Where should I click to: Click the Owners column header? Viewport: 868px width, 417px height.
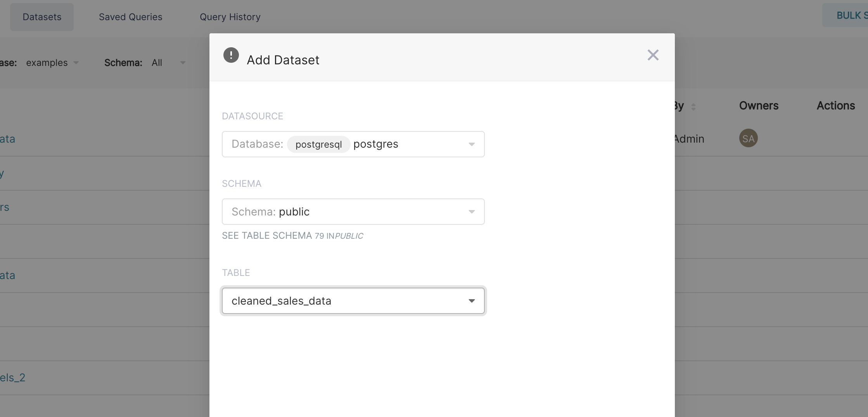(759, 105)
